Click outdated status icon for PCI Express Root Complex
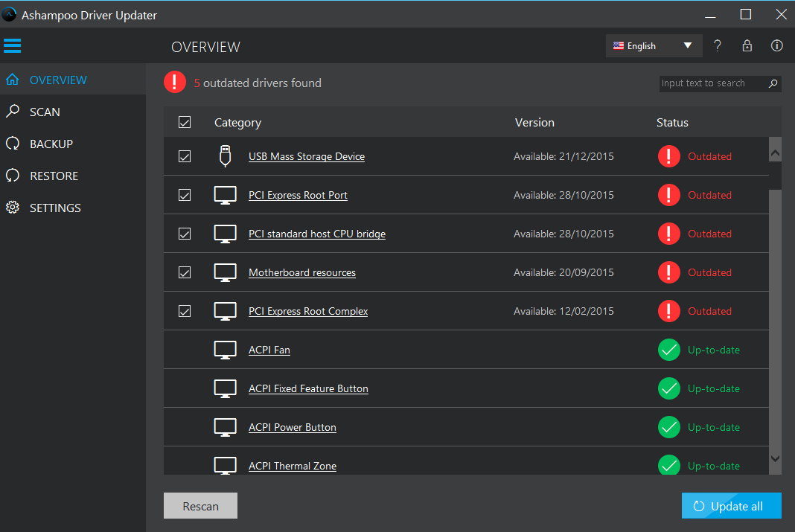Image resolution: width=795 pixels, height=532 pixels. pyautogui.click(x=668, y=311)
